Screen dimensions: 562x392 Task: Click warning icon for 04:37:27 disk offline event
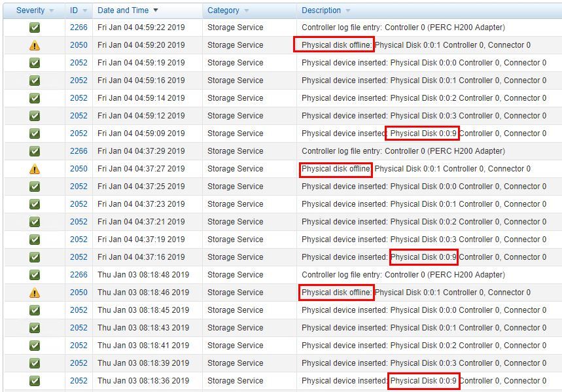(x=35, y=169)
